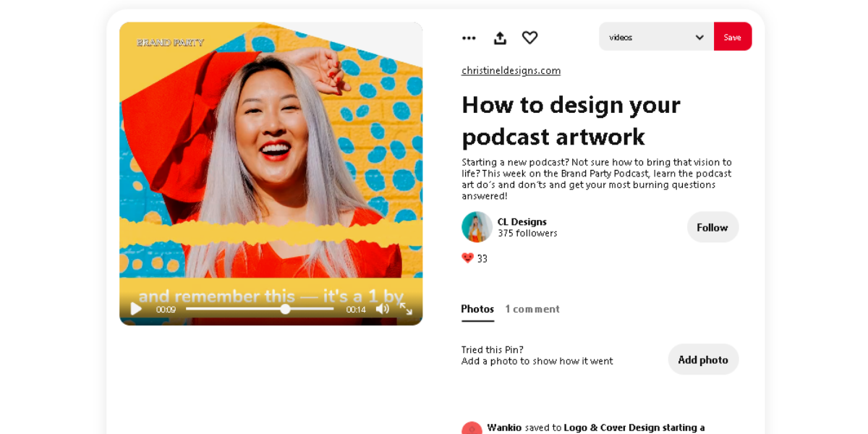868x434 pixels.
Task: Mute the video sound
Action: [383, 309]
